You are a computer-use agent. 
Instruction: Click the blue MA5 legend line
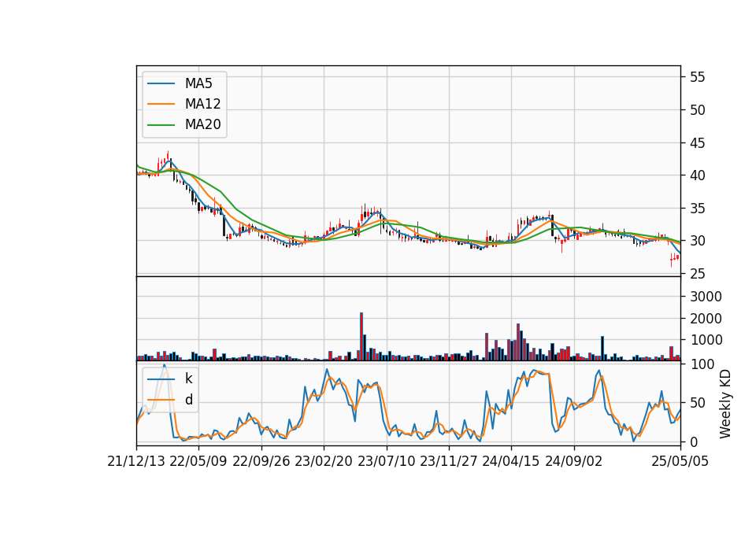[x=161, y=83]
